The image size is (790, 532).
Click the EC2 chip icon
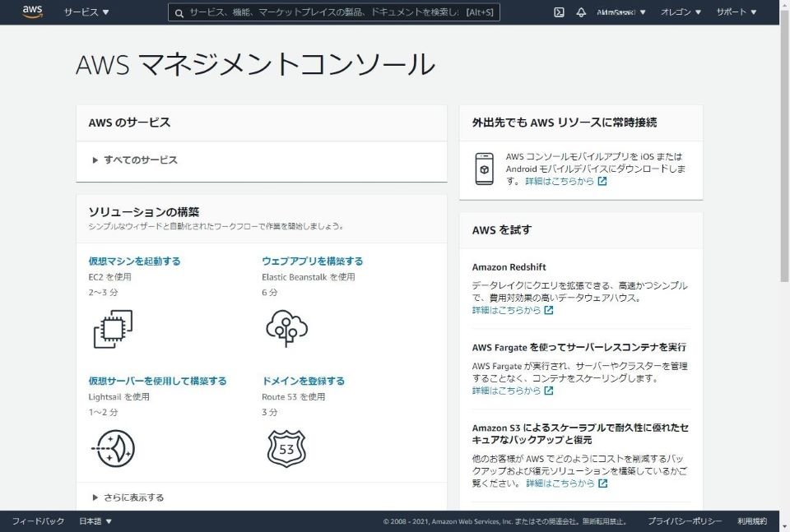click(x=113, y=329)
